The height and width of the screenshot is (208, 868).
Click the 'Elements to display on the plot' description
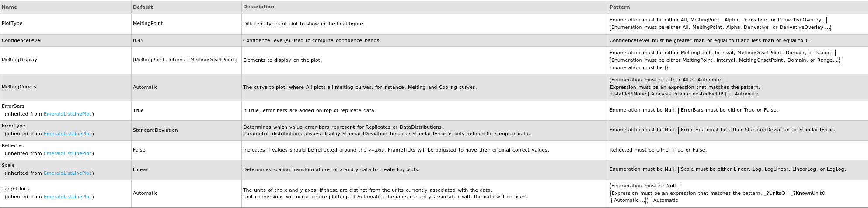(x=282, y=60)
